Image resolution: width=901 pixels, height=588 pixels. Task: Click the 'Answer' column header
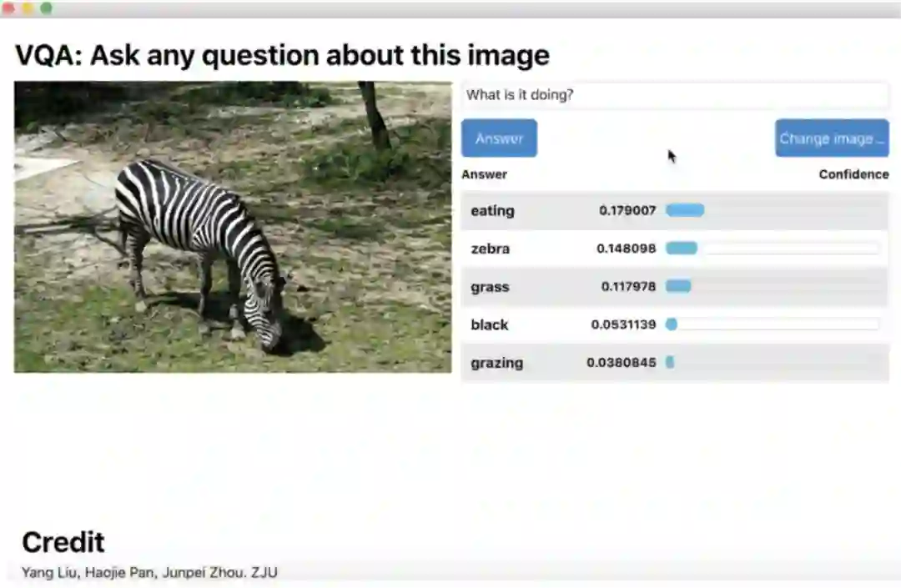coord(485,174)
